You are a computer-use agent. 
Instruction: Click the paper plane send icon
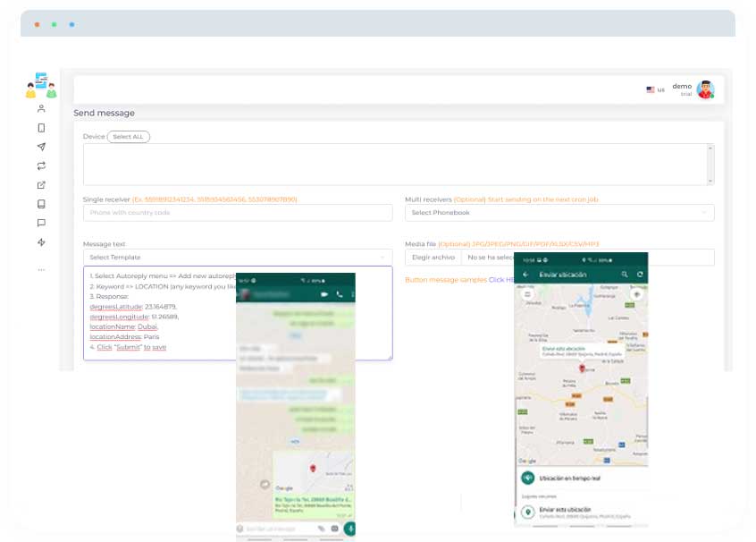pyautogui.click(x=41, y=147)
